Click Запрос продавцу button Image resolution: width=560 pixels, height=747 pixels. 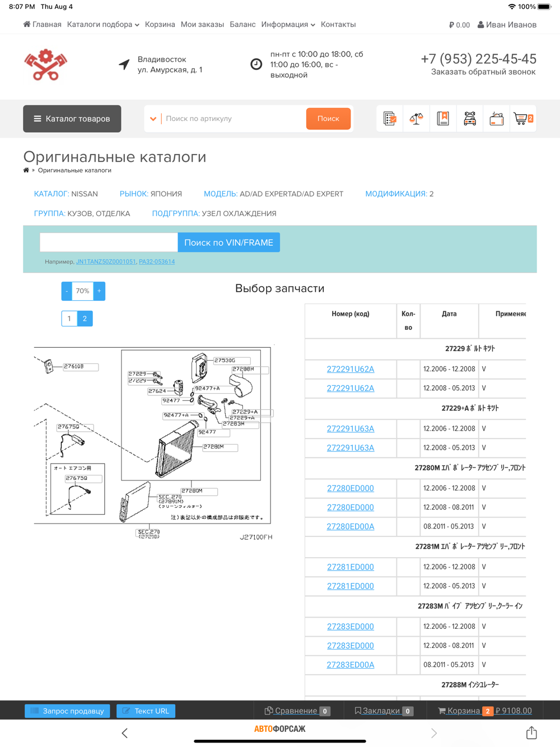tap(67, 711)
